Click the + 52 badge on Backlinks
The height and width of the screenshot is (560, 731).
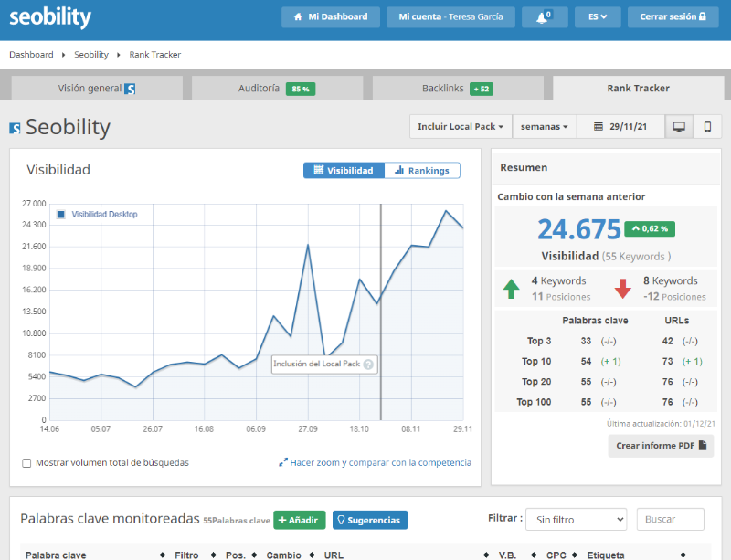click(x=482, y=89)
